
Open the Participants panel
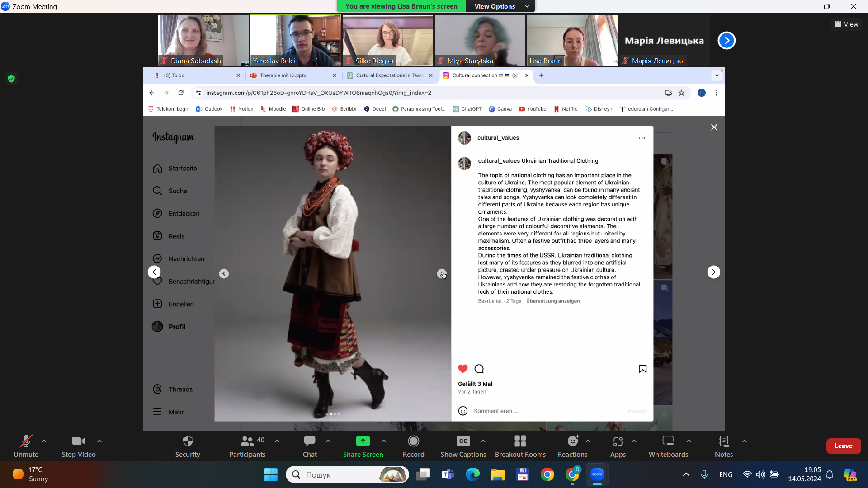(247, 446)
